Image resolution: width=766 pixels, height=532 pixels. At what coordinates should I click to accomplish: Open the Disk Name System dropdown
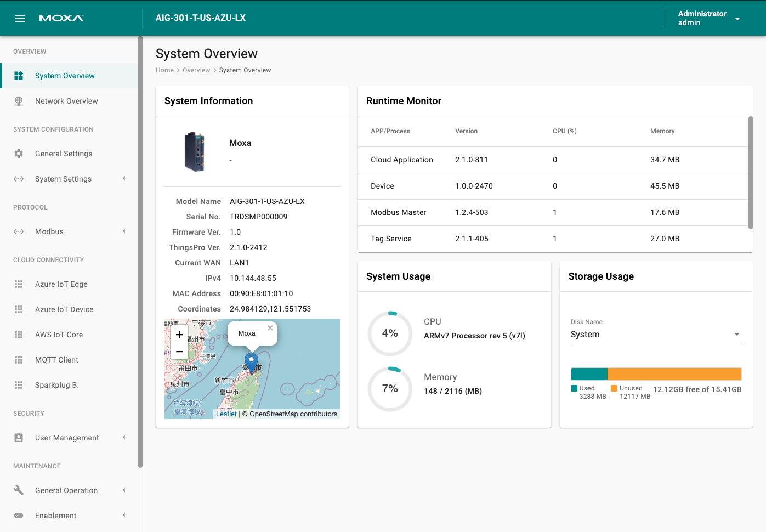click(x=656, y=335)
